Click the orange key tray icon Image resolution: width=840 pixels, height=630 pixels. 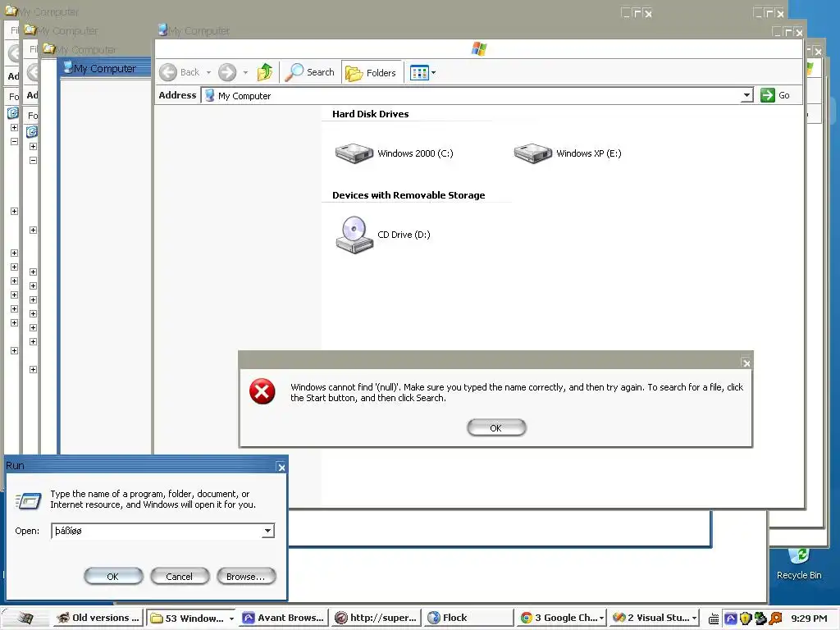(776, 619)
